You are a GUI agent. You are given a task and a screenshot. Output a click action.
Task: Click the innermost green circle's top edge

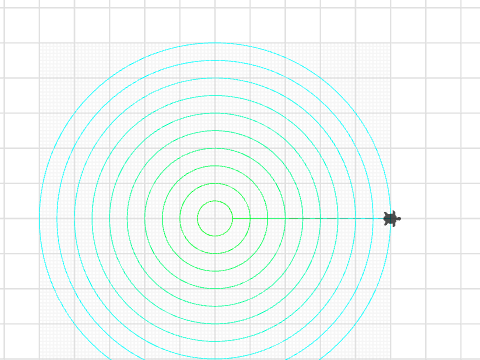[x=215, y=201]
